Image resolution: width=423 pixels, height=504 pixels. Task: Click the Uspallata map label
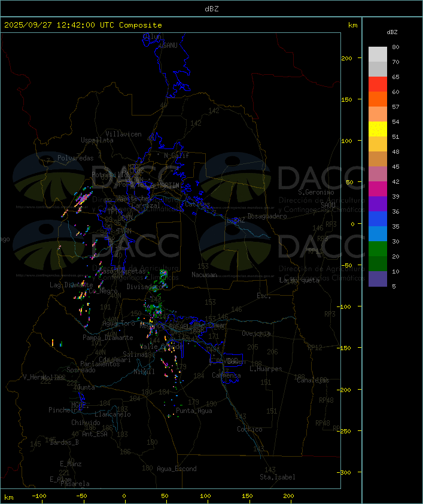(97, 140)
